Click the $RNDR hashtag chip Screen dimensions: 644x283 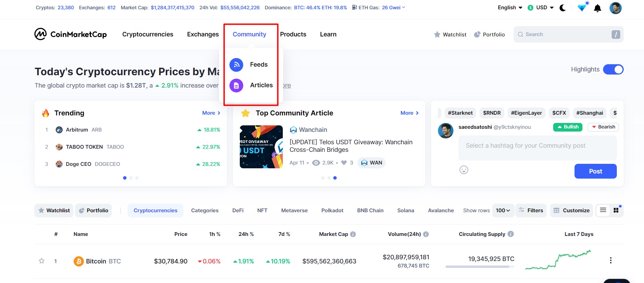click(492, 113)
